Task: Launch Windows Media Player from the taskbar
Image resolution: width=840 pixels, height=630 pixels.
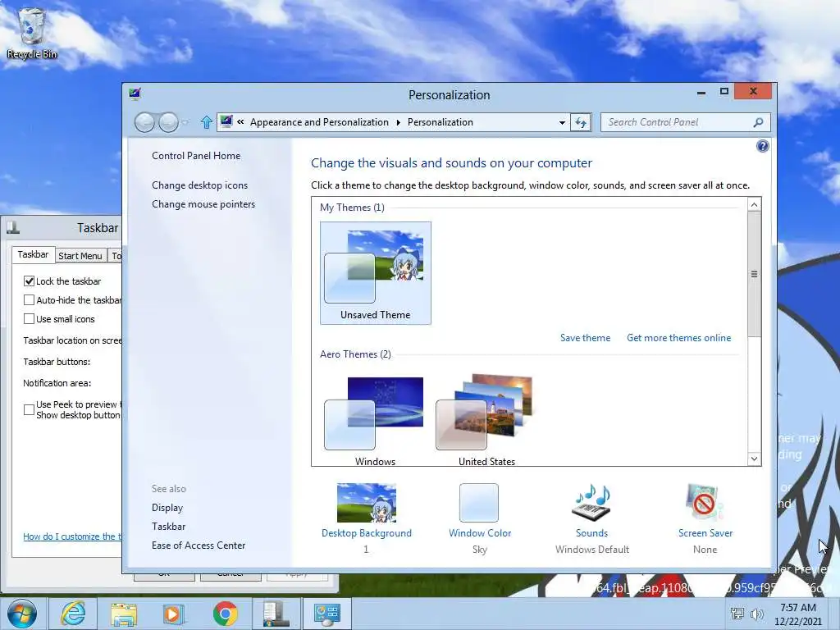Action: point(174,614)
